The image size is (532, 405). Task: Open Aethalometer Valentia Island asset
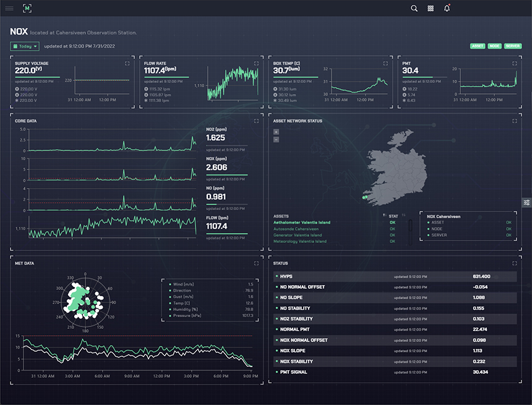[x=302, y=223]
